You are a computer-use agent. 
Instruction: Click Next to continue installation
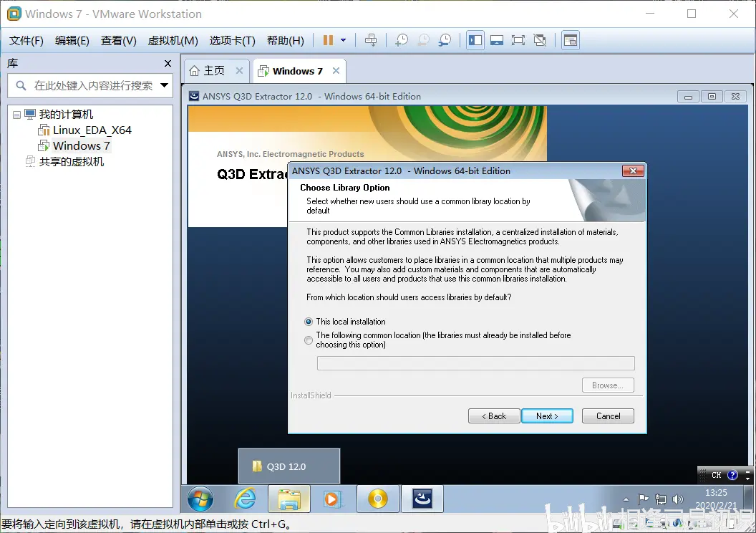pos(547,416)
